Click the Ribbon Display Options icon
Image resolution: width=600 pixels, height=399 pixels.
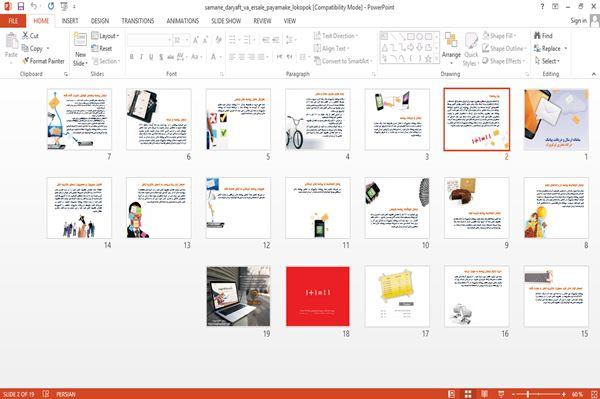555,7
